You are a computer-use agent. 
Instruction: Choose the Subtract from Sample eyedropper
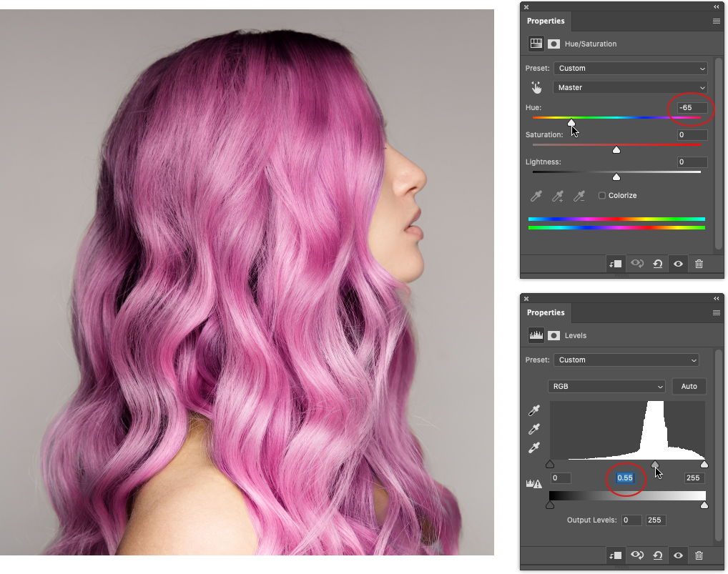579,196
